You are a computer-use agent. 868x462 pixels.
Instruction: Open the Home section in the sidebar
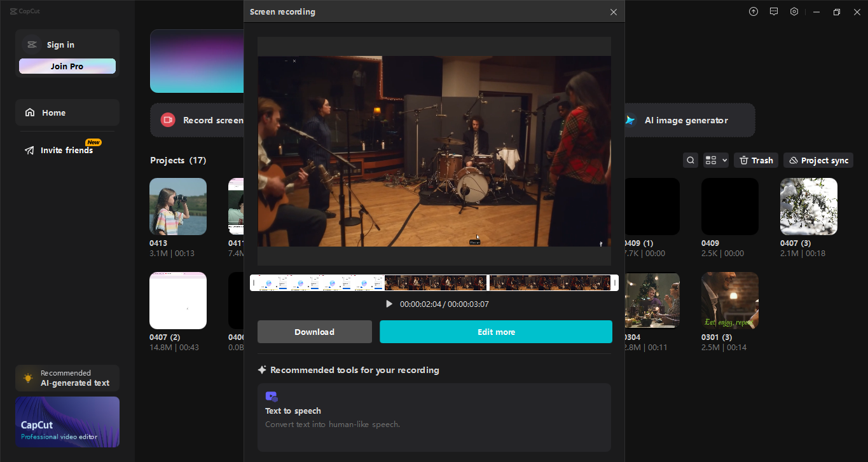(x=67, y=112)
